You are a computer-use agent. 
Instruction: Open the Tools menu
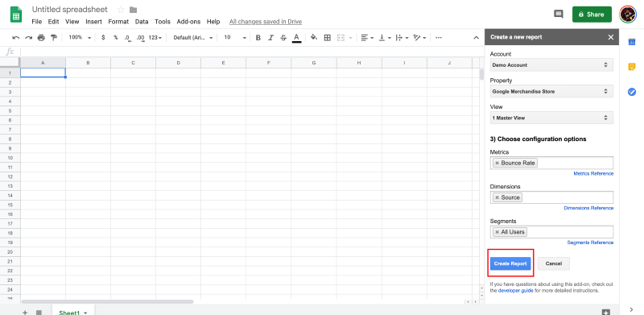pyautogui.click(x=163, y=22)
